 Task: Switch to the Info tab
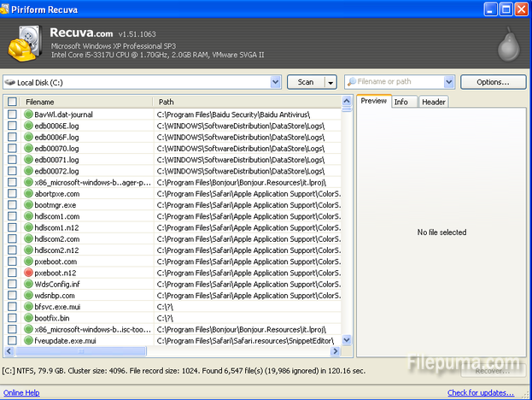(x=400, y=102)
